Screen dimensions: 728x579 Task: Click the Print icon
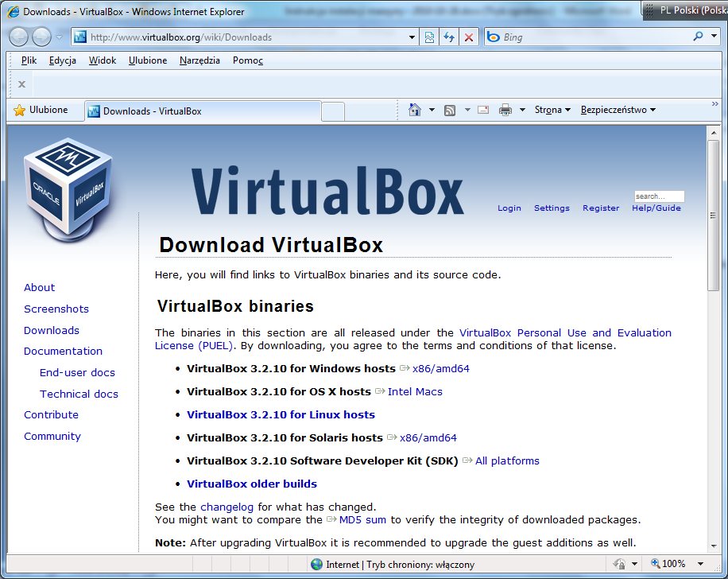click(x=505, y=110)
